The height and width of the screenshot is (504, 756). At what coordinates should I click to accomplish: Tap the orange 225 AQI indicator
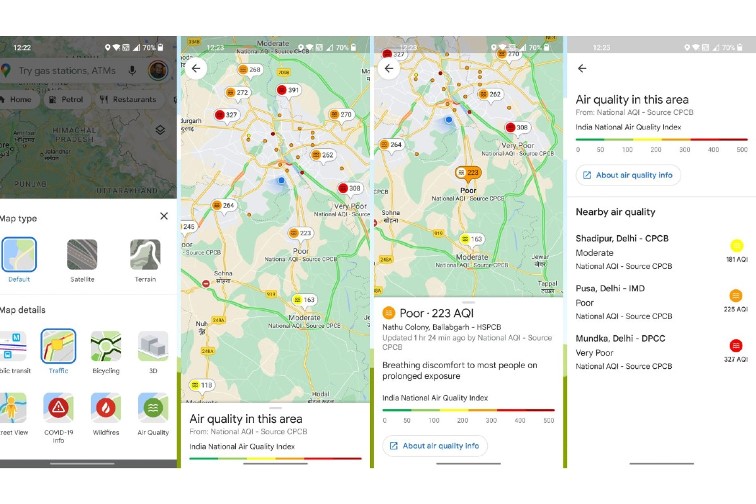pyautogui.click(x=736, y=295)
